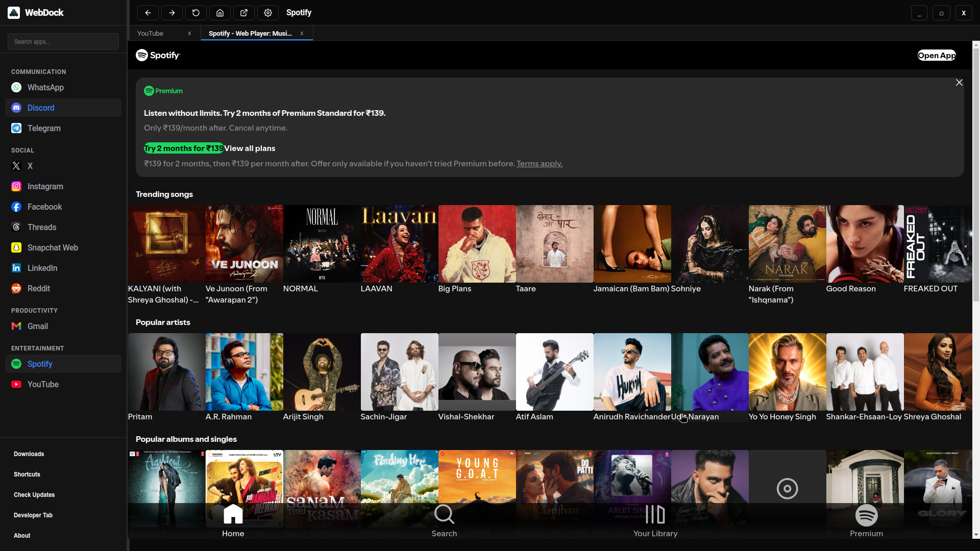Go forward with the right arrow toolbar button

pos(172,13)
